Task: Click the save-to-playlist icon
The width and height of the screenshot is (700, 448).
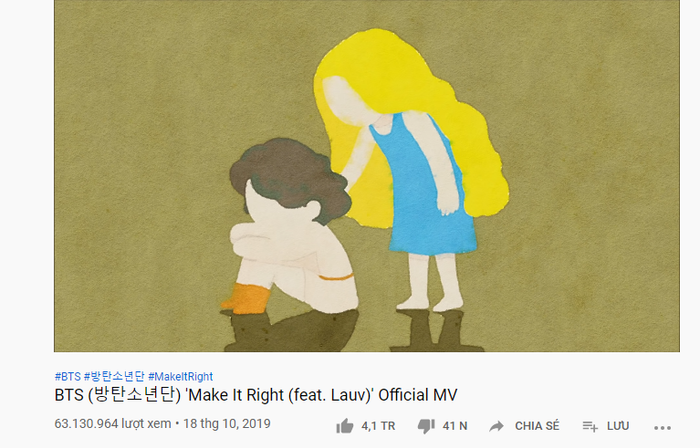Action: (590, 427)
